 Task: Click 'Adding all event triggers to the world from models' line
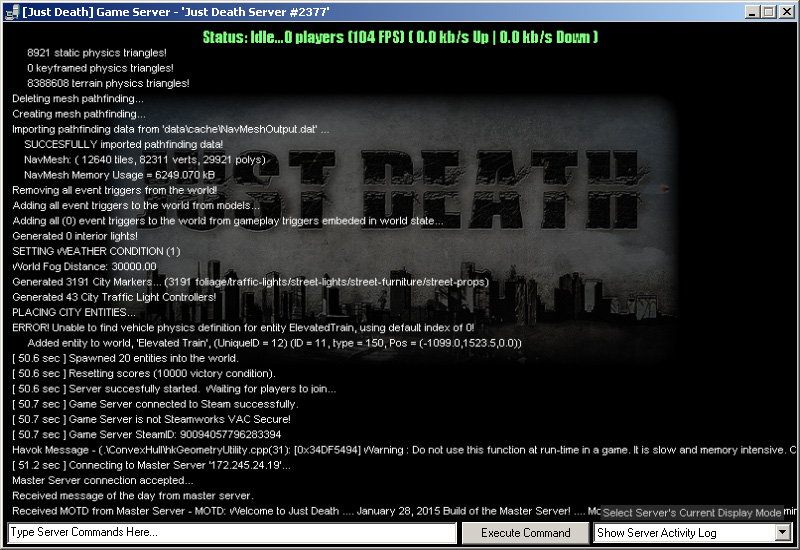point(136,206)
